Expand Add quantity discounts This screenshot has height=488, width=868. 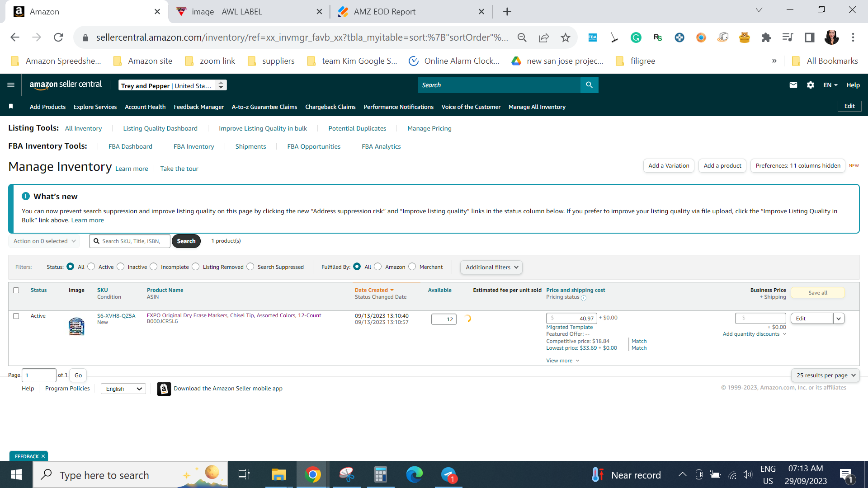(x=755, y=334)
